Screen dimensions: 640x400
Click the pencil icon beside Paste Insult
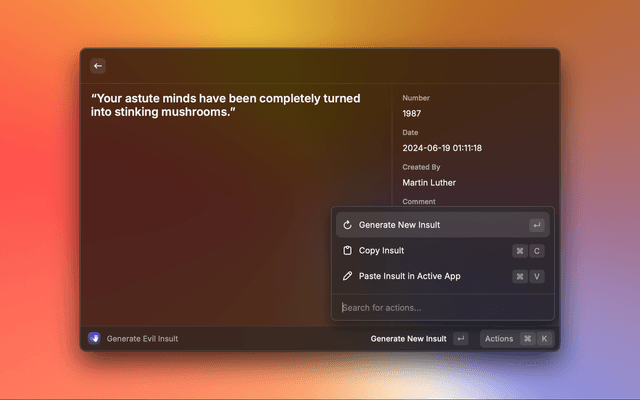347,276
